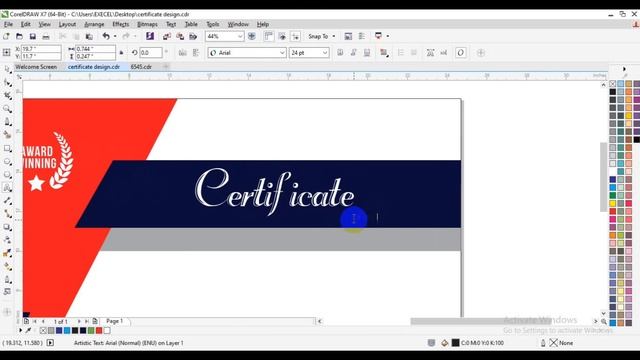Select the Crop tool in toolbox
The image size is (640, 360).
(x=7, y=96)
